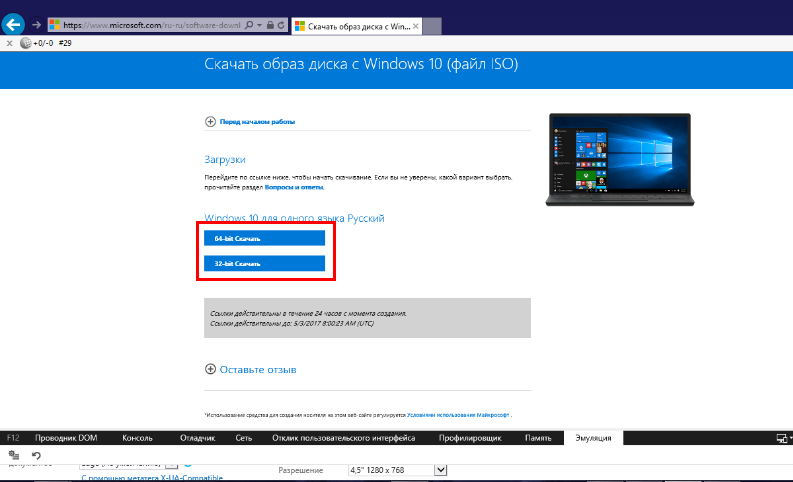Click the 'Оставьте отзыв' heading link
Viewport: 793px width, 482px height.
pos(258,370)
